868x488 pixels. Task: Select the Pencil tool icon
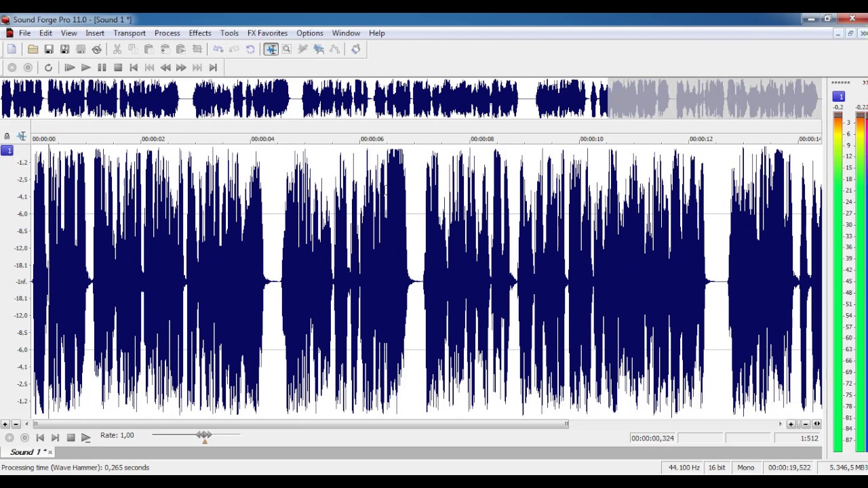coord(302,49)
